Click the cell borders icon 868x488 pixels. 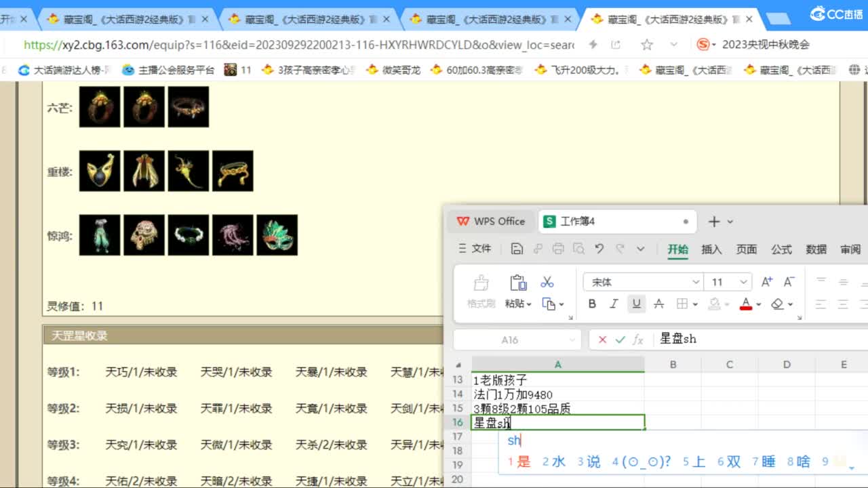coord(682,304)
